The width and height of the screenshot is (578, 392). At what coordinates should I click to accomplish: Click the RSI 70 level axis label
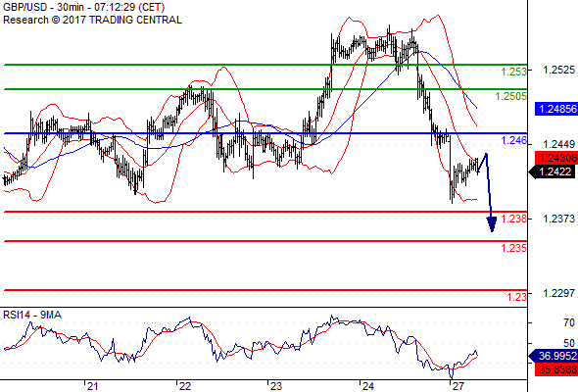click(569, 322)
